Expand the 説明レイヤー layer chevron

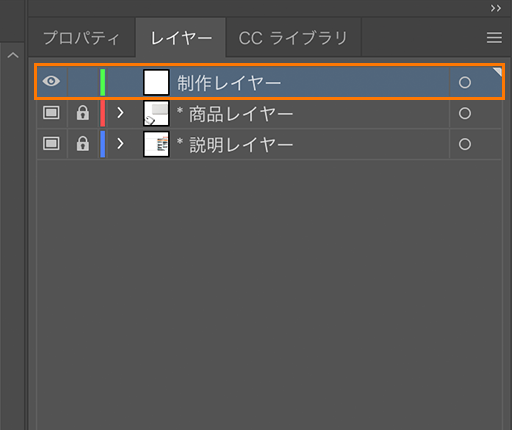pyautogui.click(x=120, y=144)
